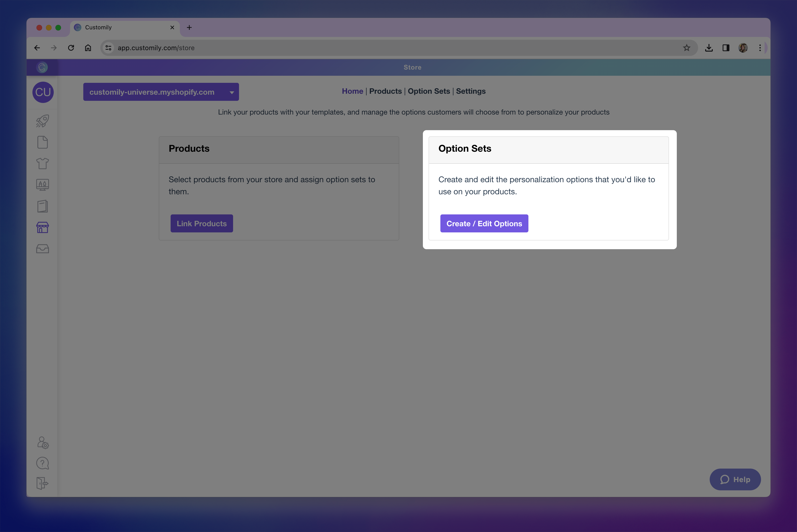Screen dimensions: 797x532
Task: Open the rocket launch icon in sidebar
Action: coord(42,121)
